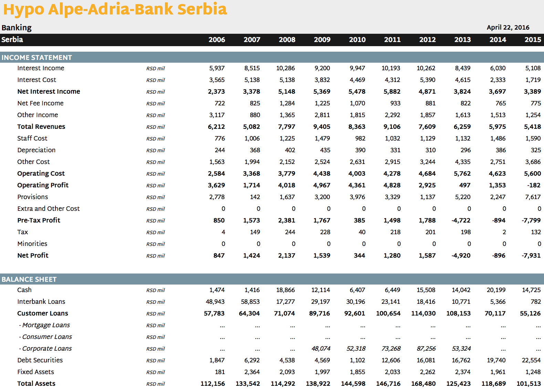This screenshot has height=392, width=544.
Task: Select the "Depreciation" row label
Action: pos(36,150)
